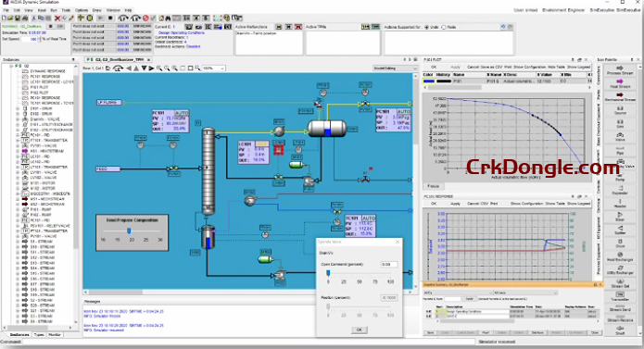Click the black Stop simulation button
This screenshot has width=644, height=349.
coord(110,18)
